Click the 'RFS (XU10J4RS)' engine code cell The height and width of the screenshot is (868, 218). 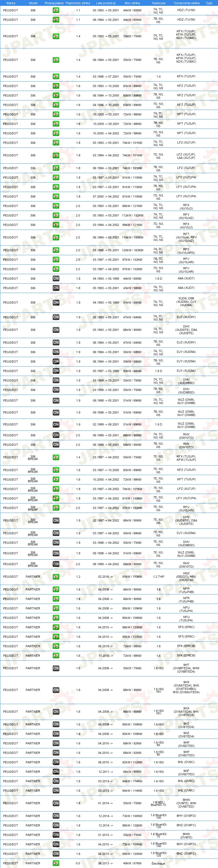186,251
